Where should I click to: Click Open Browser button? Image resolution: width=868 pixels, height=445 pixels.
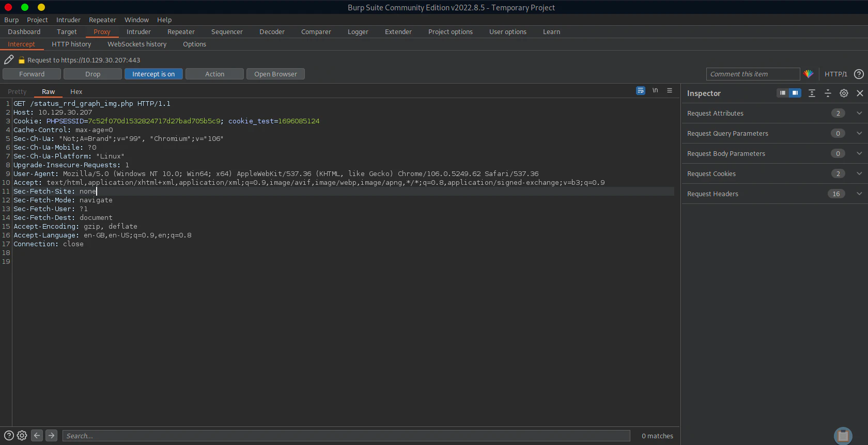(x=275, y=74)
